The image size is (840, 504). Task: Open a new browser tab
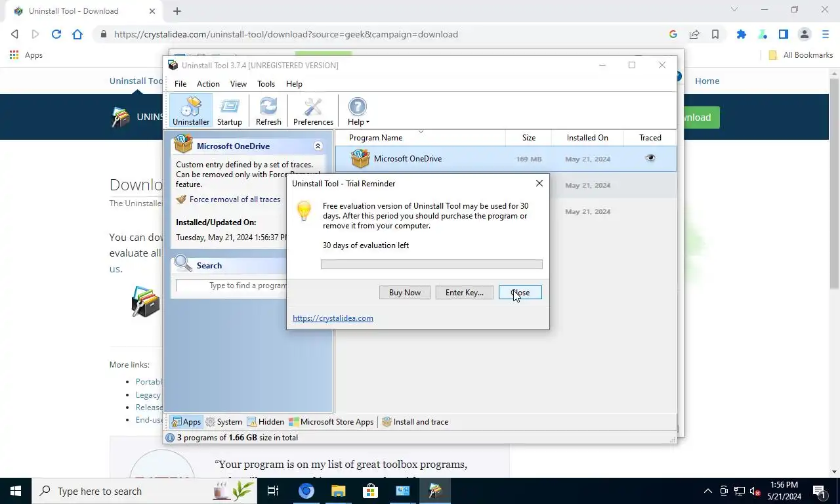tap(177, 11)
